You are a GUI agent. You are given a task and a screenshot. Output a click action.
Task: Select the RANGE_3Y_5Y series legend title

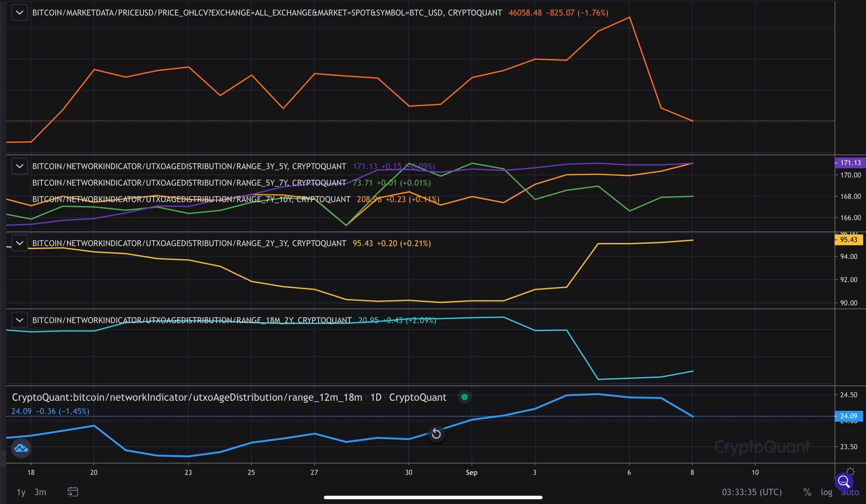(189, 166)
